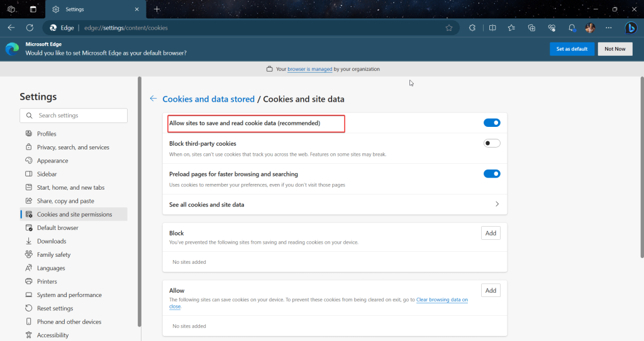Screen dimensions: 644x341
Task: Open the Extensions puzzle icon
Action: click(x=472, y=28)
